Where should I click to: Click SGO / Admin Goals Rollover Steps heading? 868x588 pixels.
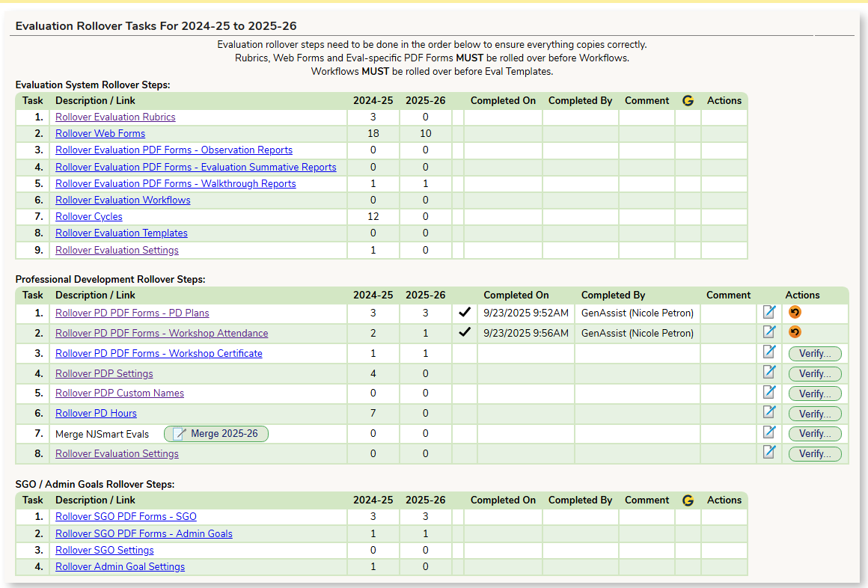click(95, 485)
